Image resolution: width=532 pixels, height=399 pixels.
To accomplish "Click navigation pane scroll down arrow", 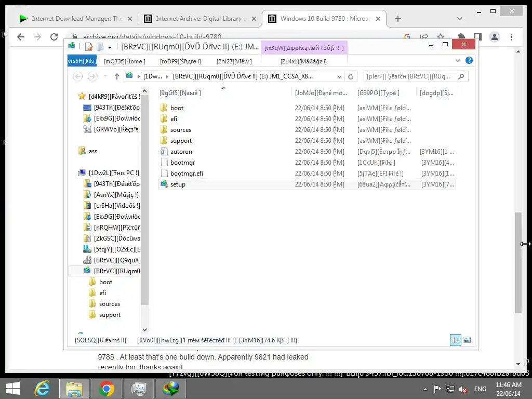I will tap(144, 329).
